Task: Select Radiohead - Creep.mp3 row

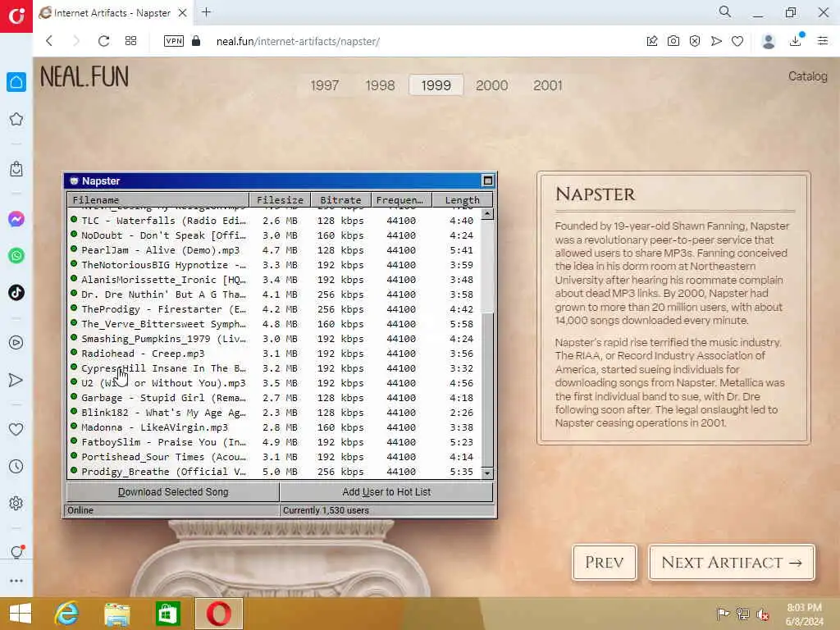Action: (x=274, y=354)
